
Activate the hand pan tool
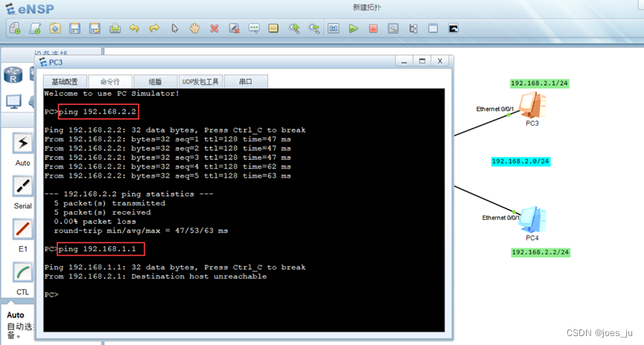coord(194,28)
